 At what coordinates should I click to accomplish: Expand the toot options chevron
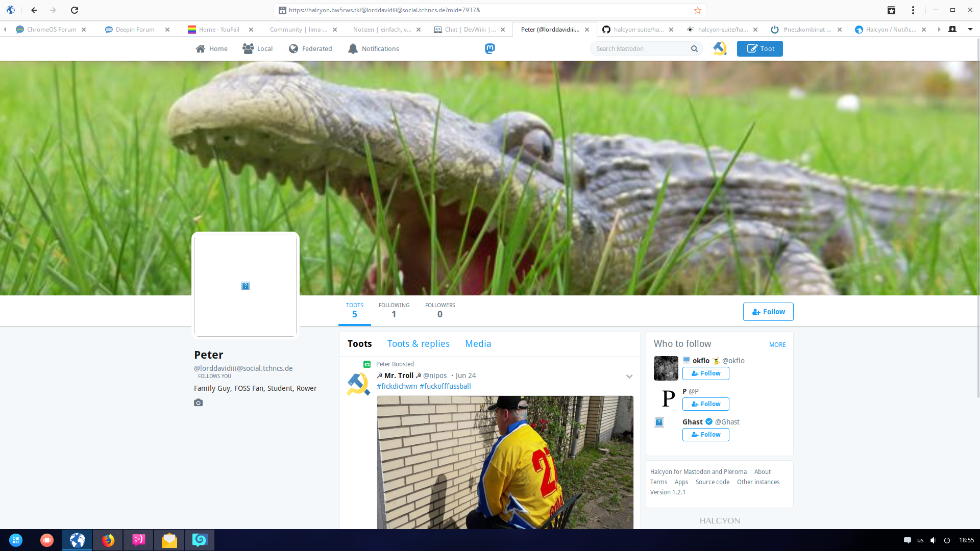coord(629,377)
